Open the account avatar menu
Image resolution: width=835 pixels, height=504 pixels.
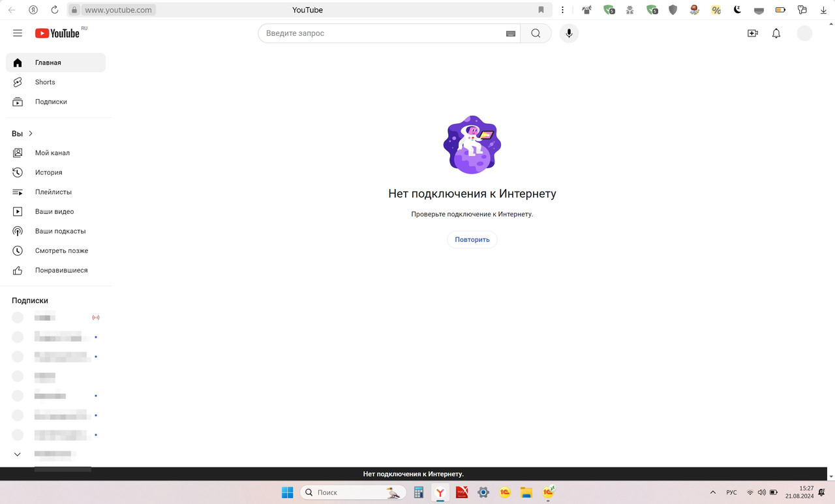pyautogui.click(x=805, y=33)
